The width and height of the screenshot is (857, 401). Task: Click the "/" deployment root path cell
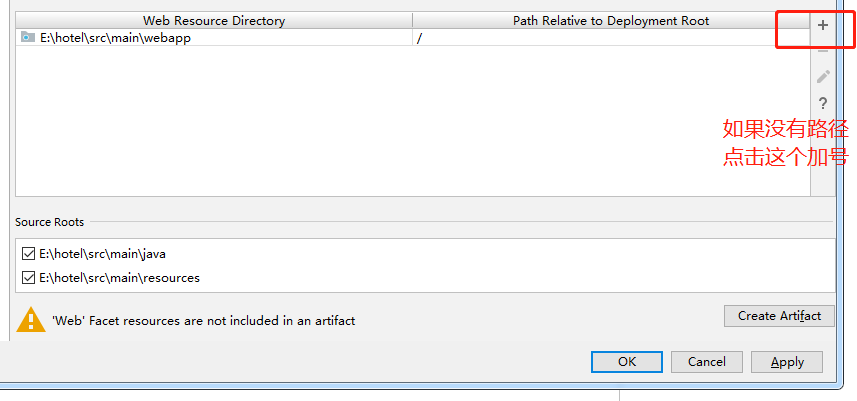pos(420,37)
